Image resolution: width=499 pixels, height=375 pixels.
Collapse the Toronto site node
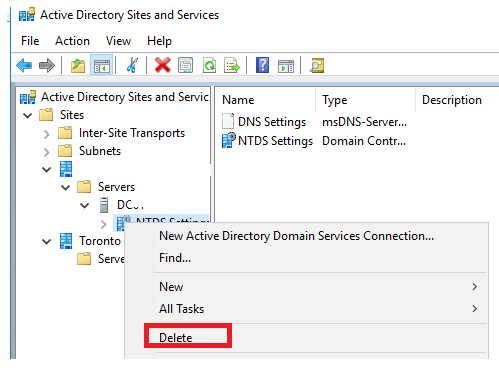47,241
